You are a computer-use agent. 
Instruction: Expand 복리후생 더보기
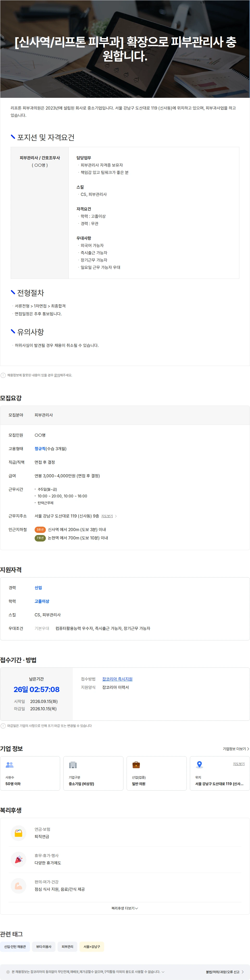pos(125,908)
